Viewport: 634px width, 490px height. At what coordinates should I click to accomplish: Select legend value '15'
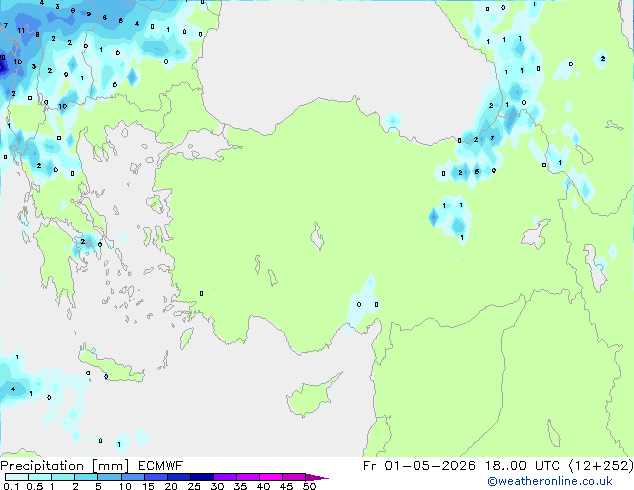click(x=148, y=486)
